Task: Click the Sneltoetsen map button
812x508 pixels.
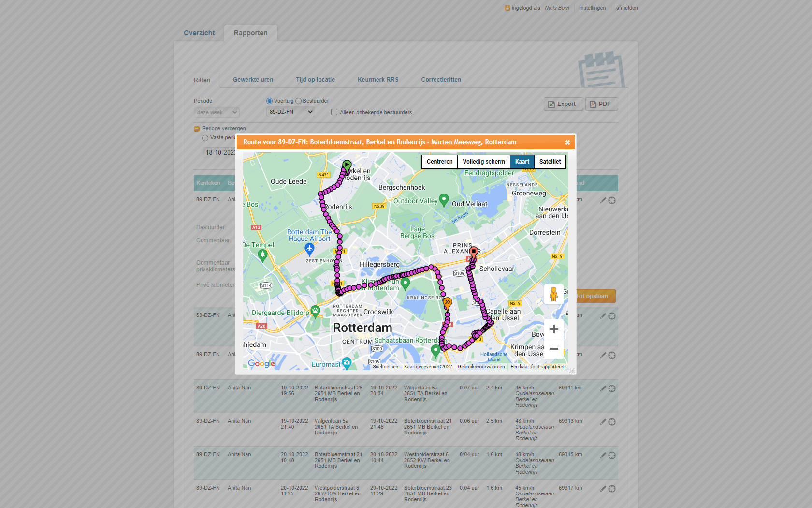Action: coord(385,367)
